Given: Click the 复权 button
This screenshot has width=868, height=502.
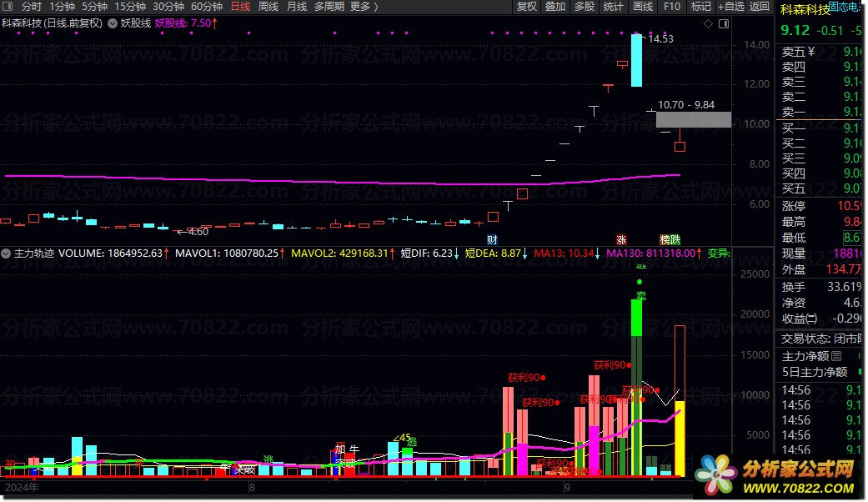Looking at the screenshot, I should click(x=526, y=7).
